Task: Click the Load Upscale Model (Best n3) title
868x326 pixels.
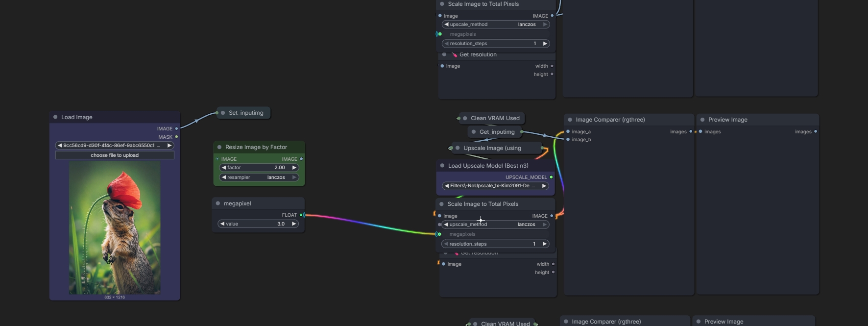Action: coord(488,166)
